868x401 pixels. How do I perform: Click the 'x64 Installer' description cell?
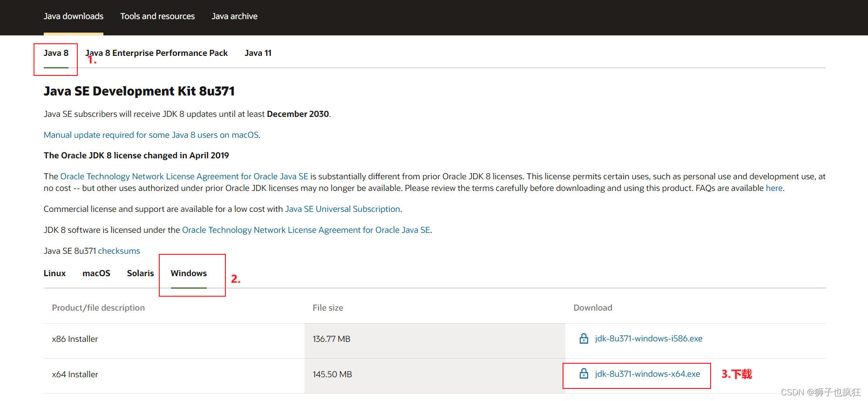[174, 376]
